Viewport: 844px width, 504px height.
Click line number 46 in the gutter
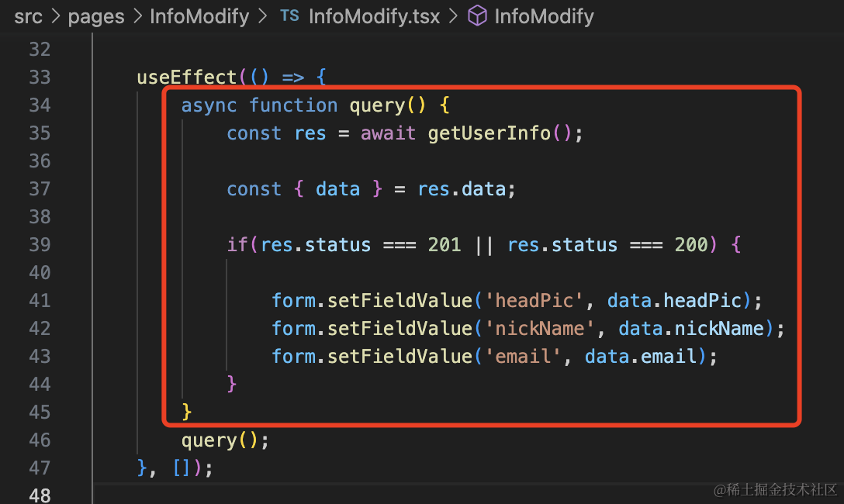pos(40,440)
